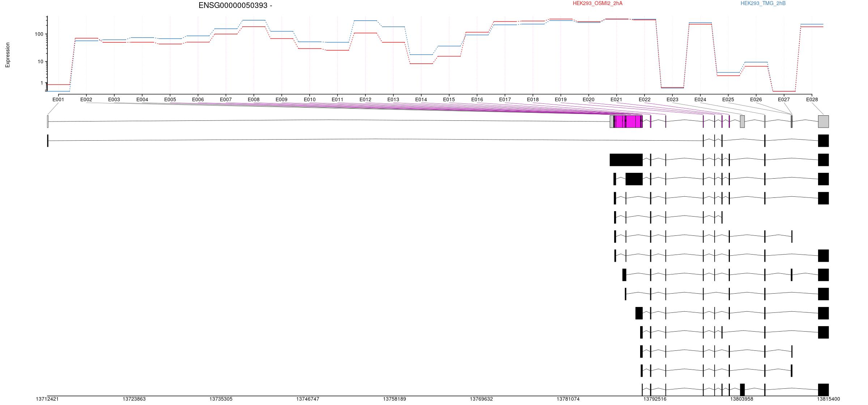Viewport: 868px width, 405px height.
Task: Click genomic coordinate 13769632
Action: pyautogui.click(x=481, y=399)
